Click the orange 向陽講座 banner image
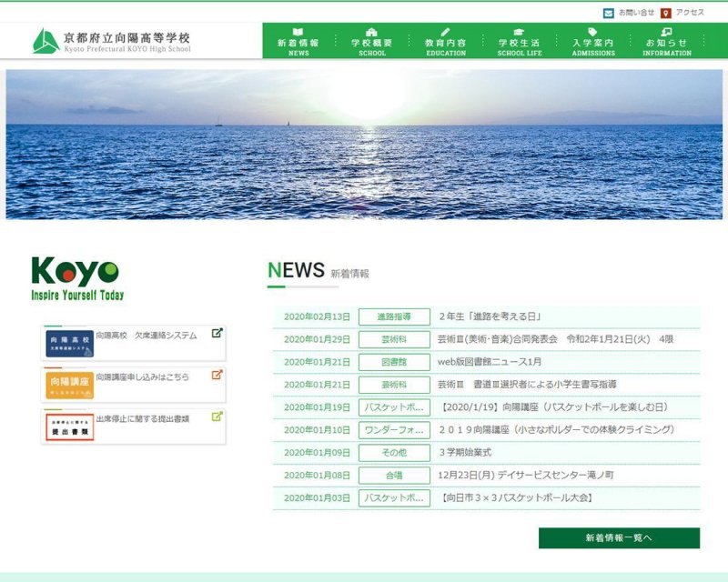Screen dimensions: 728x582 (69, 386)
